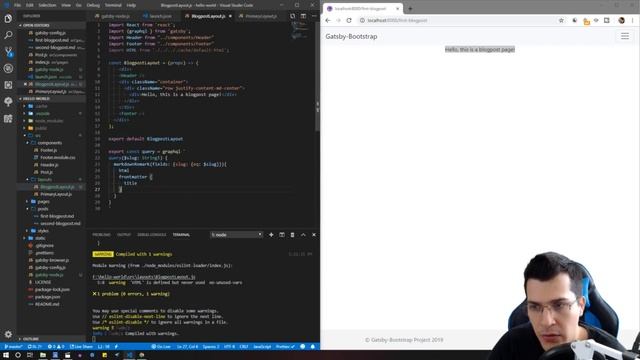Create a new terminal with plus icon
Screen dimensions: 640x360
pos(271,235)
